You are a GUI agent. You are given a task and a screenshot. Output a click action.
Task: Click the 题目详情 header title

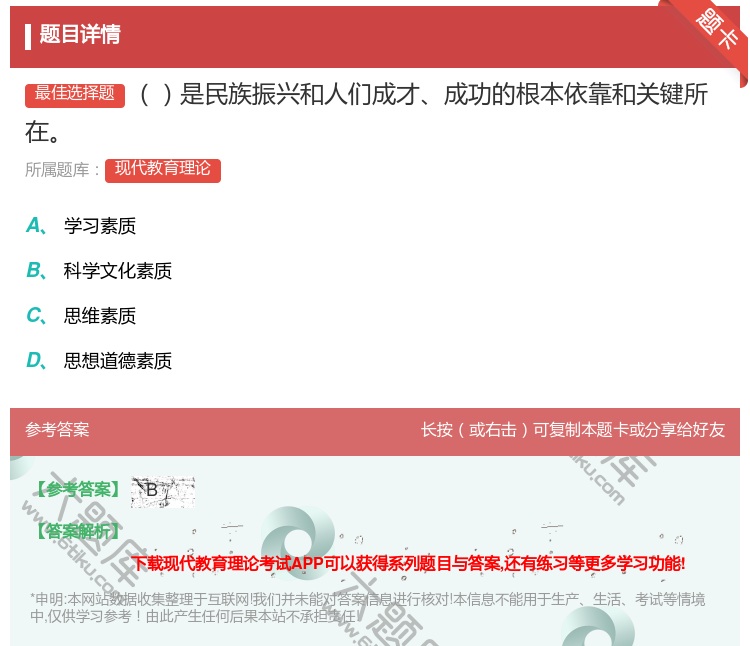80,35
